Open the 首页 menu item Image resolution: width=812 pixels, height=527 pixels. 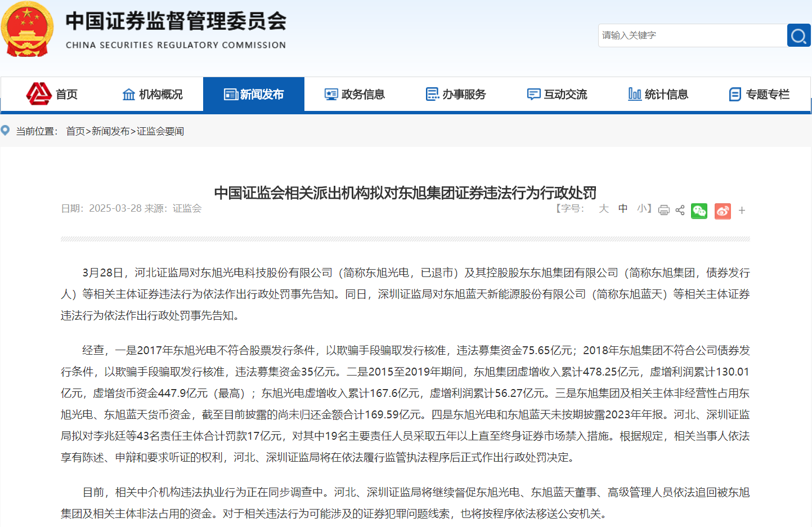tap(66, 95)
